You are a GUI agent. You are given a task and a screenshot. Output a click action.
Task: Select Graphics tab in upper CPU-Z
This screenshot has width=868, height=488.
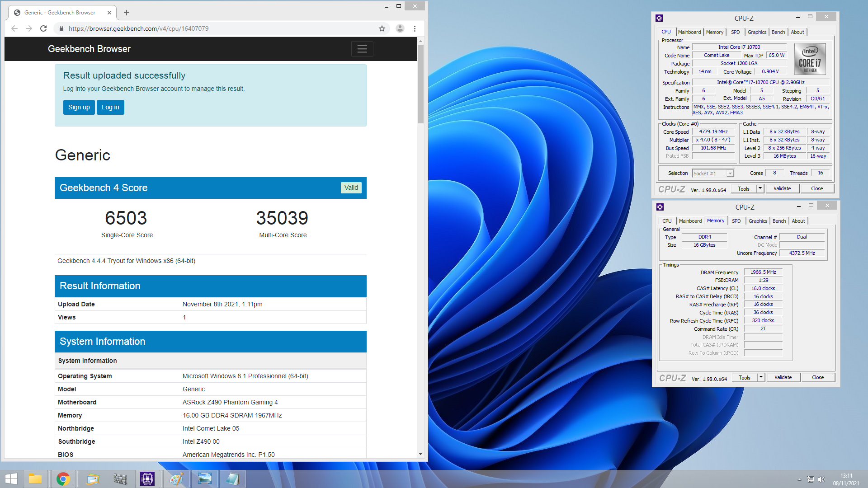(x=757, y=32)
